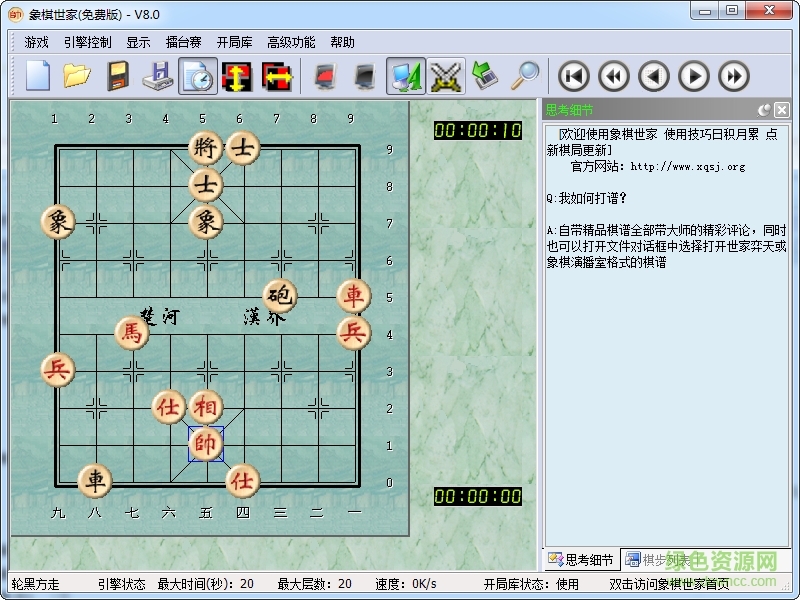Open the 开局库 menu
The width and height of the screenshot is (800, 600).
(x=236, y=42)
